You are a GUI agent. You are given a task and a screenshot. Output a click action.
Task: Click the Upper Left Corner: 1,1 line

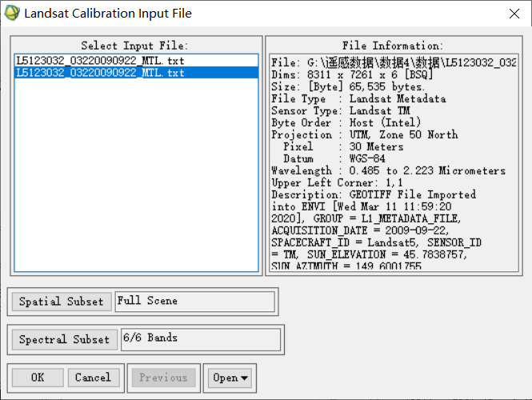337,183
